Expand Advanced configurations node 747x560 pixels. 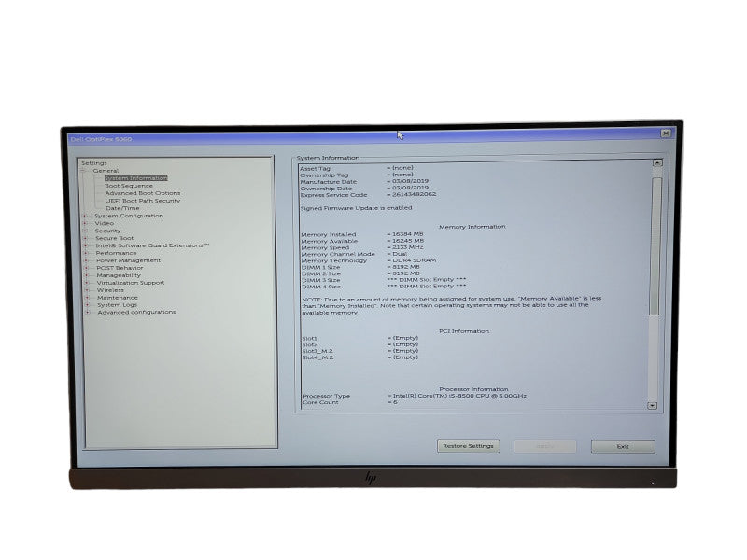click(88, 313)
